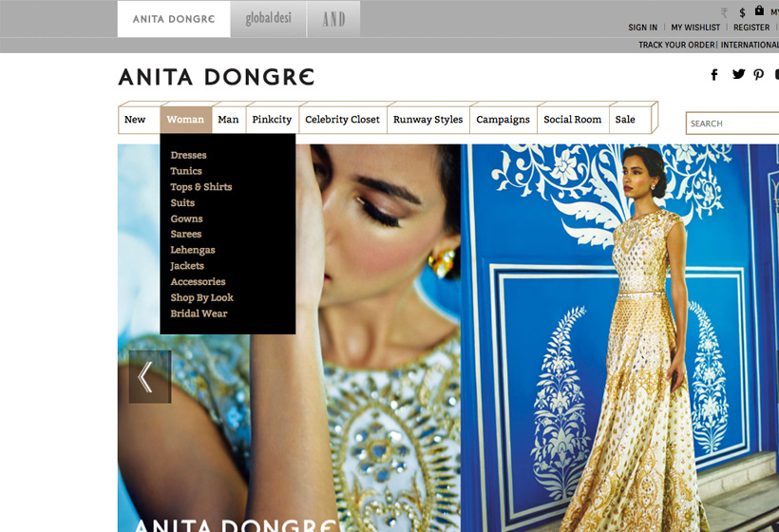Image resolution: width=779 pixels, height=532 pixels.
Task: Expand the Woman menu
Action: 185,120
